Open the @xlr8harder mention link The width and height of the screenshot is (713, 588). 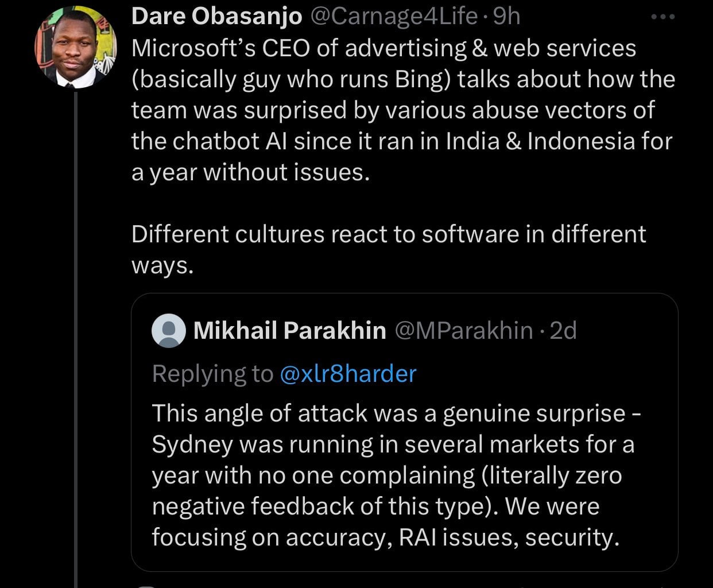click(x=348, y=374)
